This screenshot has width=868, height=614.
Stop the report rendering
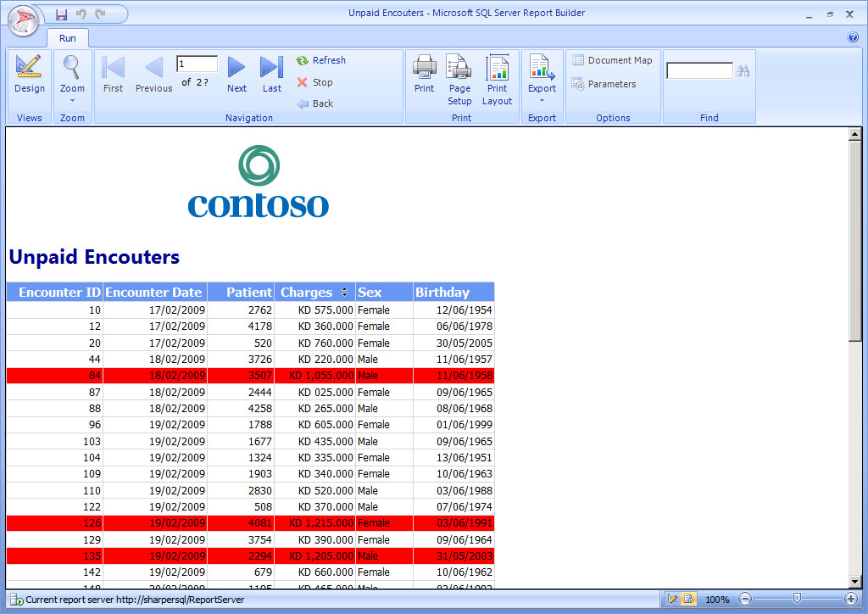(x=315, y=82)
